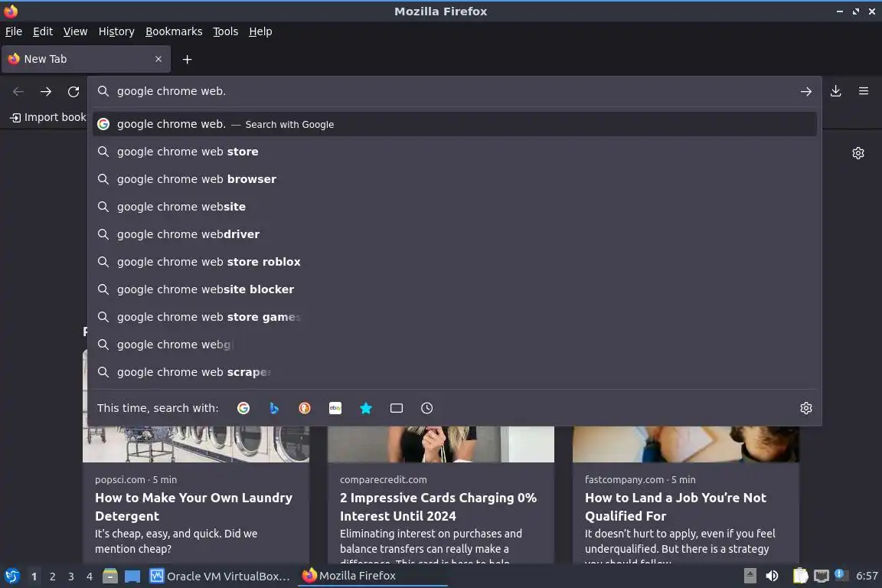882x588 pixels.
Task: Search this time with Google icon
Action: (243, 408)
